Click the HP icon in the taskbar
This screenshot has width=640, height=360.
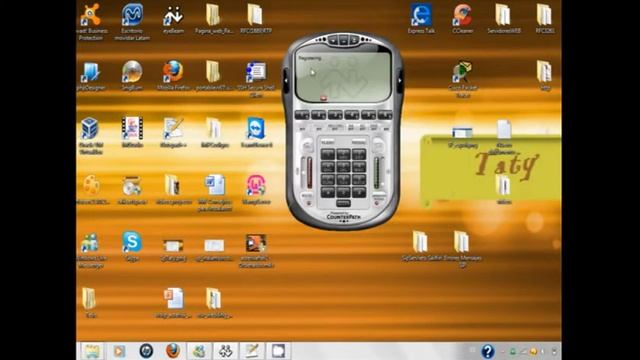tap(146, 351)
